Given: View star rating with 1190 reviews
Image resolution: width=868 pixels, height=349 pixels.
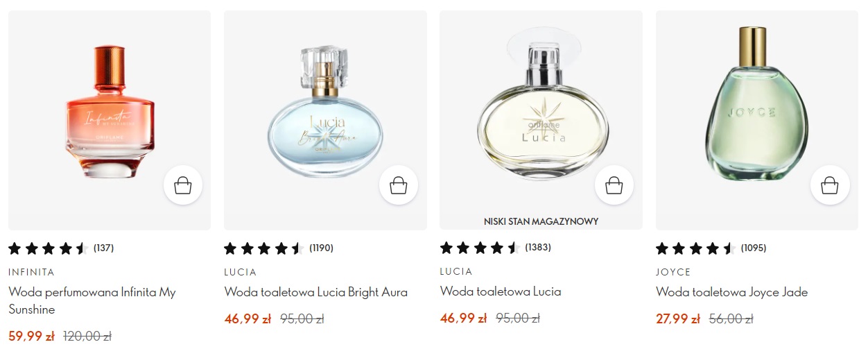Looking at the screenshot, I should pyautogui.click(x=279, y=248).
